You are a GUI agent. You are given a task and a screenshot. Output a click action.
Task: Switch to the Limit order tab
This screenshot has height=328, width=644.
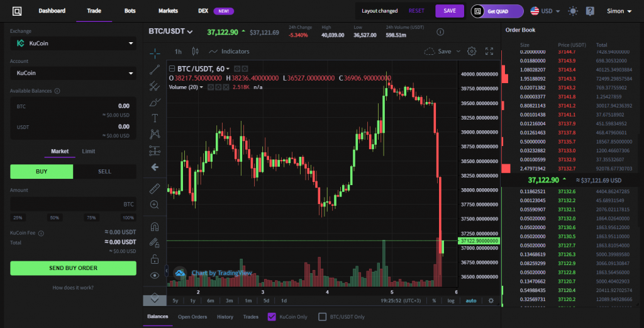point(88,151)
